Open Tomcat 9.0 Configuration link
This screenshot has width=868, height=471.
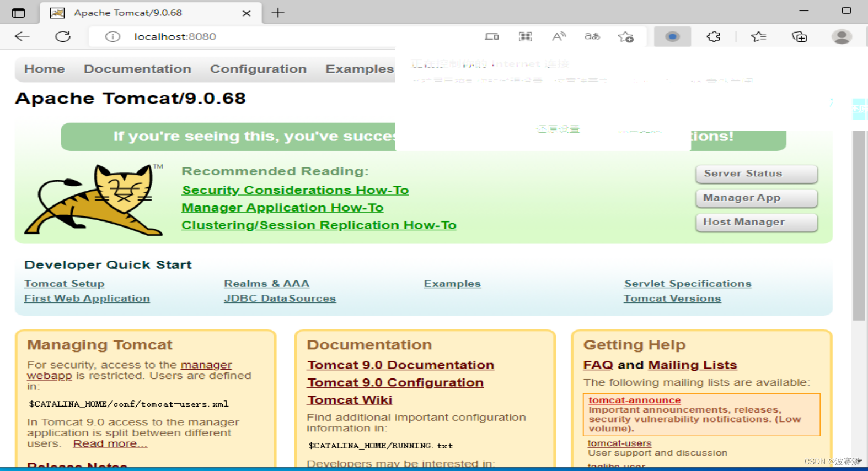(x=395, y=383)
